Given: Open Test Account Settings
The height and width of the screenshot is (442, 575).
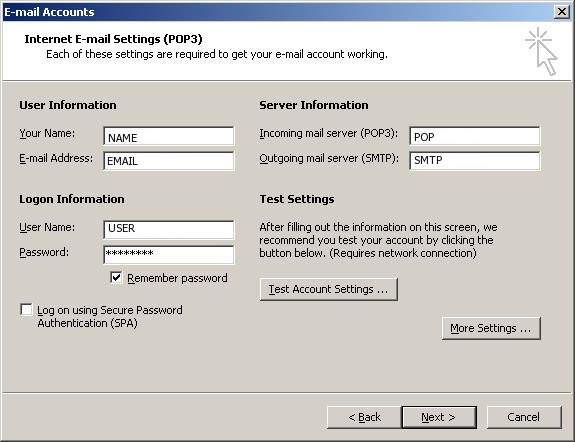Looking at the screenshot, I should click(329, 289).
